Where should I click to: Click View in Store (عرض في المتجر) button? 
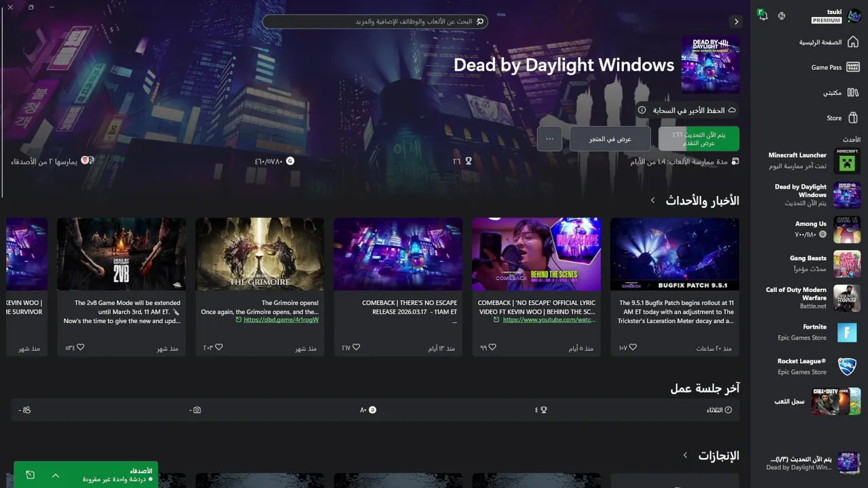click(610, 139)
